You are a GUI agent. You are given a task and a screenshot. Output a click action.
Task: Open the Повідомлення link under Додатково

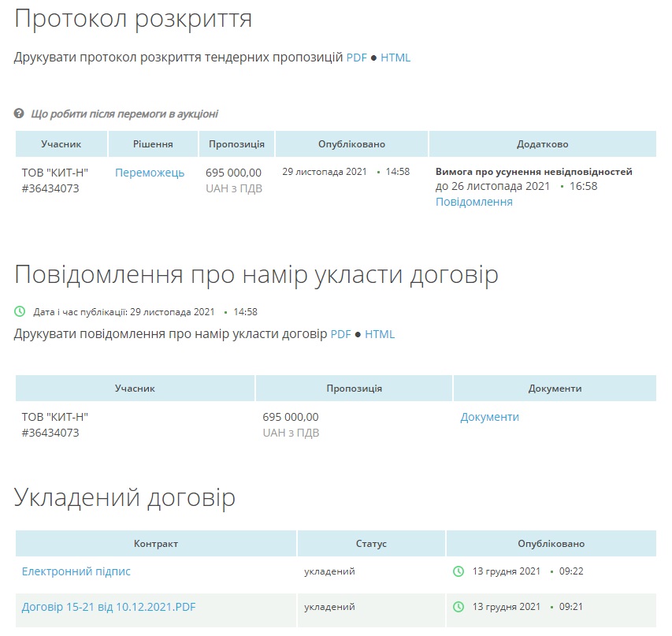[474, 202]
